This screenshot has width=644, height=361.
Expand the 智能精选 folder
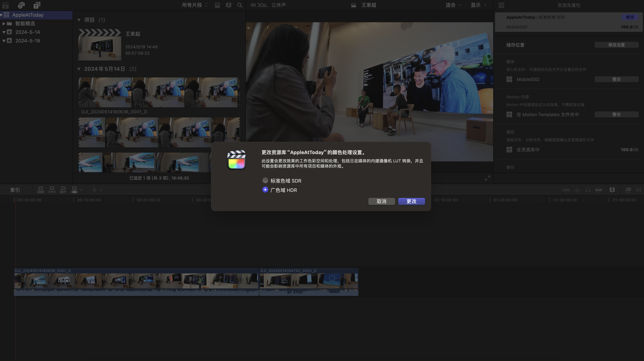pos(4,24)
